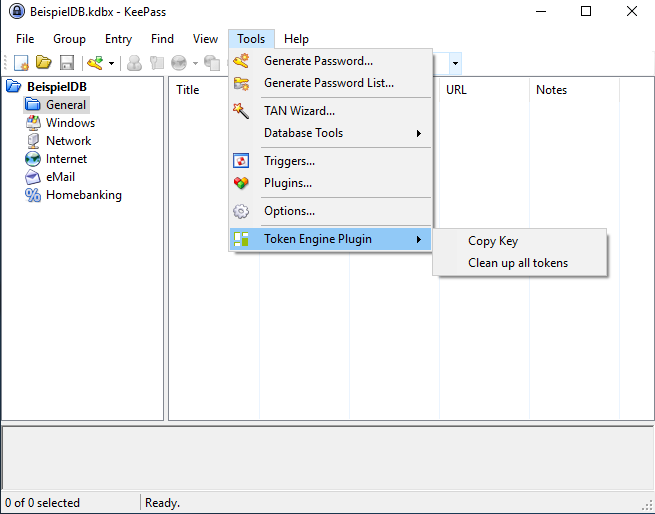Screen dimensions: 655x514
Task: Click the TAN Wizard wand icon
Action: point(241,111)
